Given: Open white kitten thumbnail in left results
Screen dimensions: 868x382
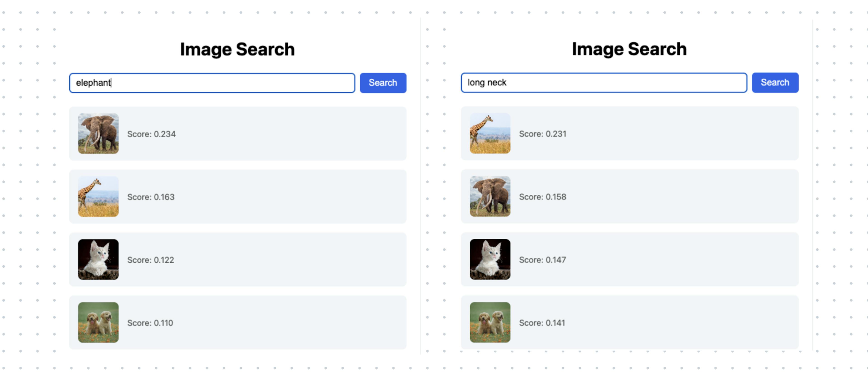Looking at the screenshot, I should (98, 259).
